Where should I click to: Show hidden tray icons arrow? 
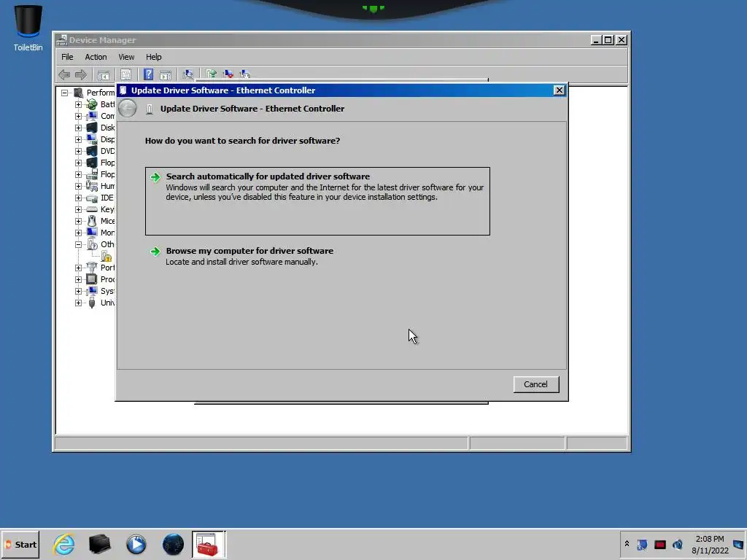pyautogui.click(x=627, y=544)
